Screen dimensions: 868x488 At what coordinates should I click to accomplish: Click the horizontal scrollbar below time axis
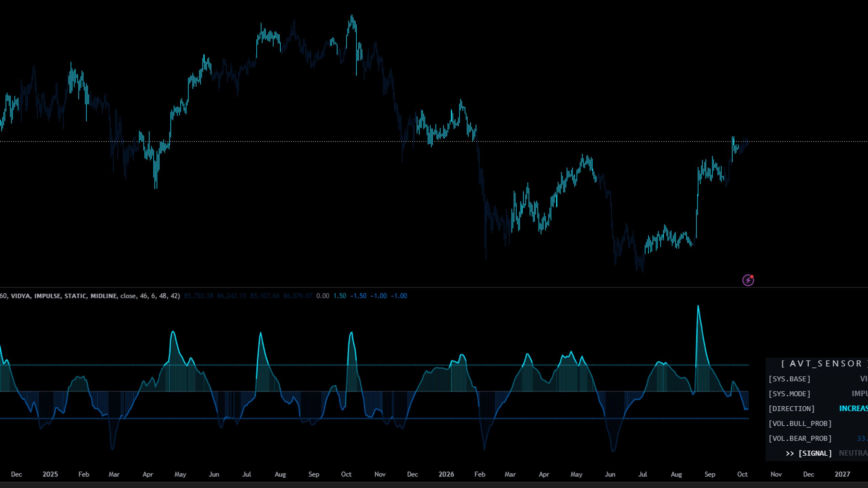click(x=434, y=485)
